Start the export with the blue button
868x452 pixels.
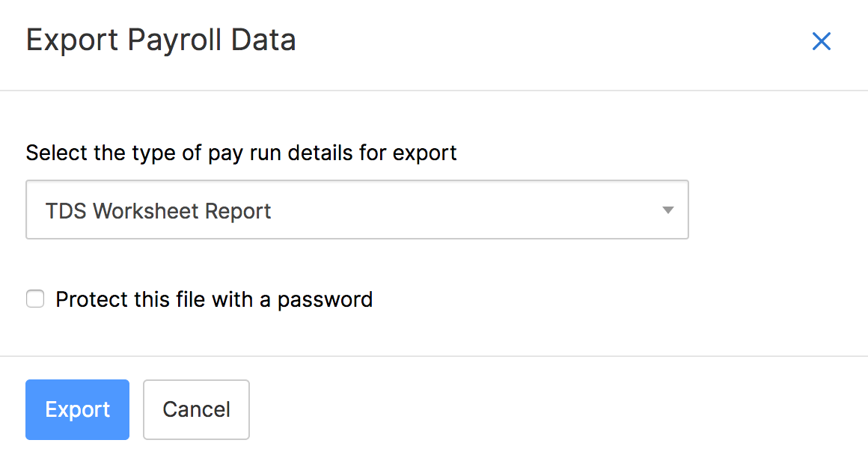tap(77, 409)
